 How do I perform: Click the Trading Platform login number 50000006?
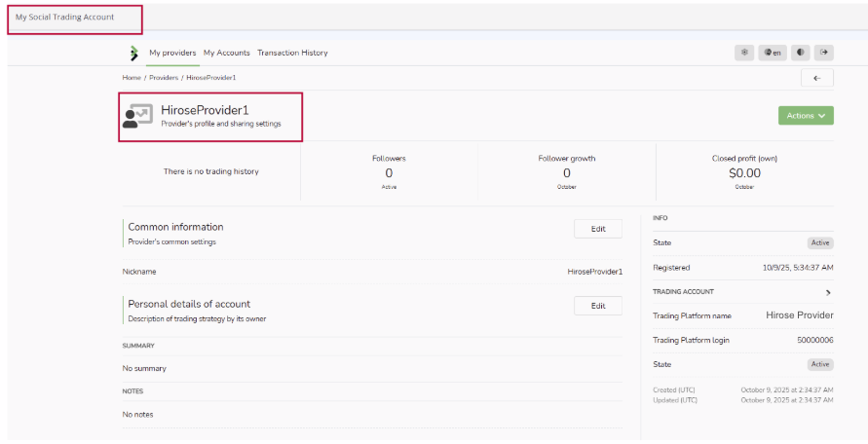click(x=814, y=340)
